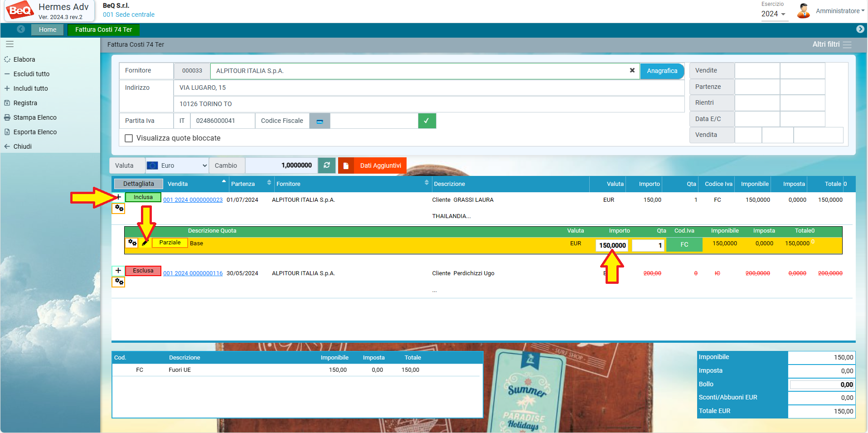Click the document icon beside Dati Aggiuntivi
Image resolution: width=868 pixels, height=433 pixels.
[x=346, y=165]
